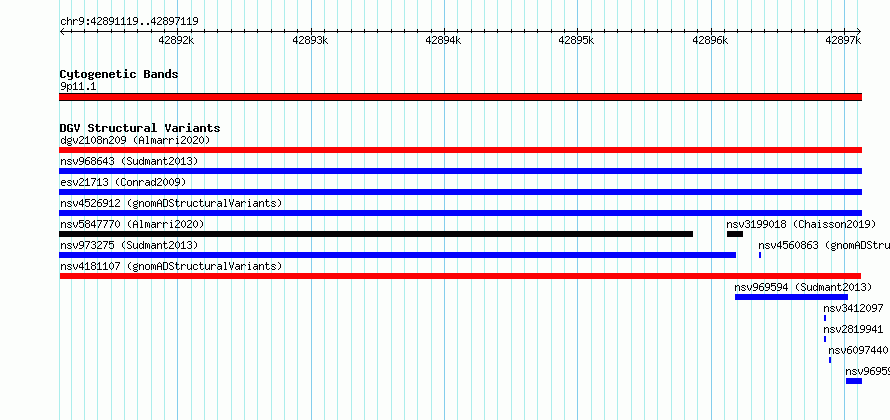Click the chr9:42891119..42897119 region label
This screenshot has width=890, height=420.
[x=129, y=22]
